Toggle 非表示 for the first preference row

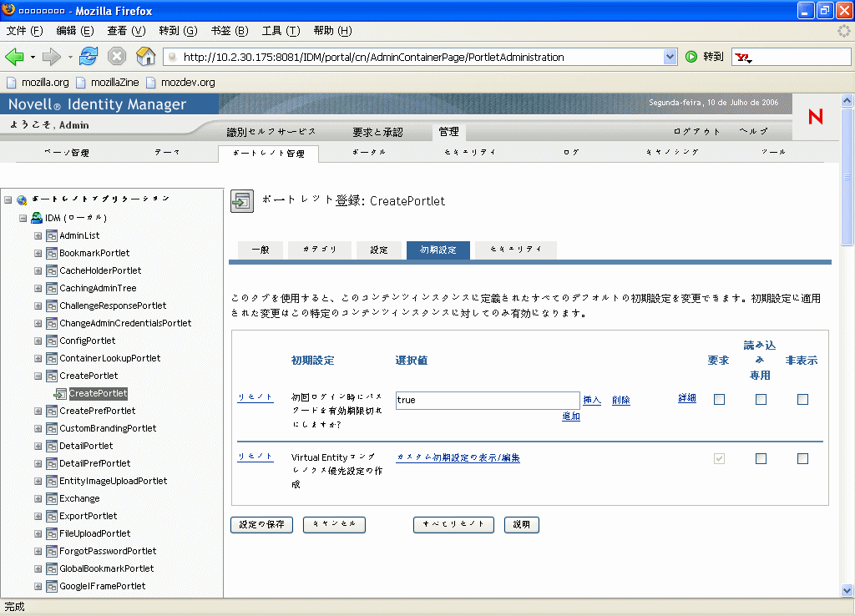coord(802,399)
